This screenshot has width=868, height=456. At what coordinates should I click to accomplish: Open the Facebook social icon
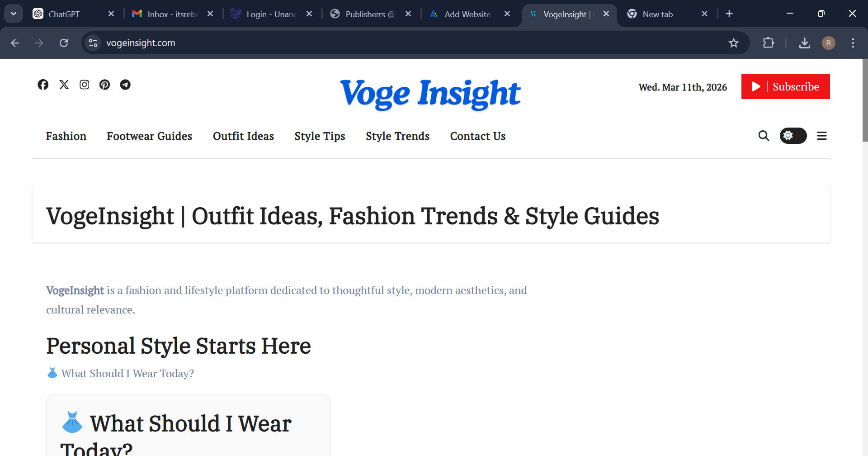(x=43, y=85)
